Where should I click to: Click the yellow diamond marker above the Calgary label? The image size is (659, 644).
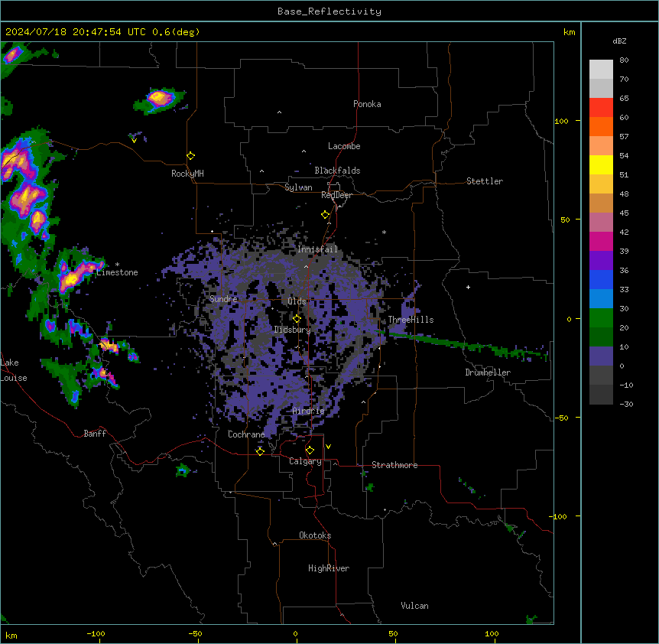pyautogui.click(x=310, y=450)
